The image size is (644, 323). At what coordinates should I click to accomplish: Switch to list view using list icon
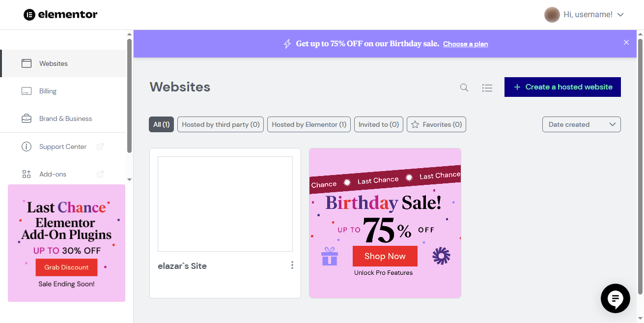tap(487, 87)
